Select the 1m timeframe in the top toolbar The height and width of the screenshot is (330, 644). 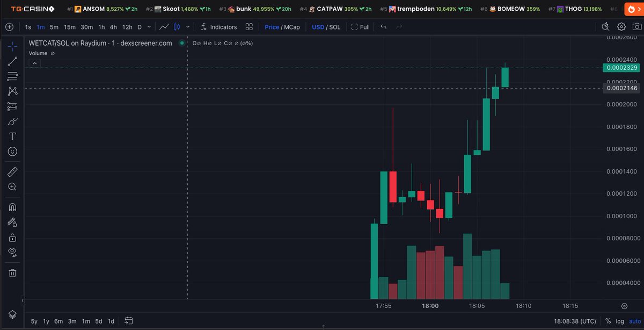[41, 27]
